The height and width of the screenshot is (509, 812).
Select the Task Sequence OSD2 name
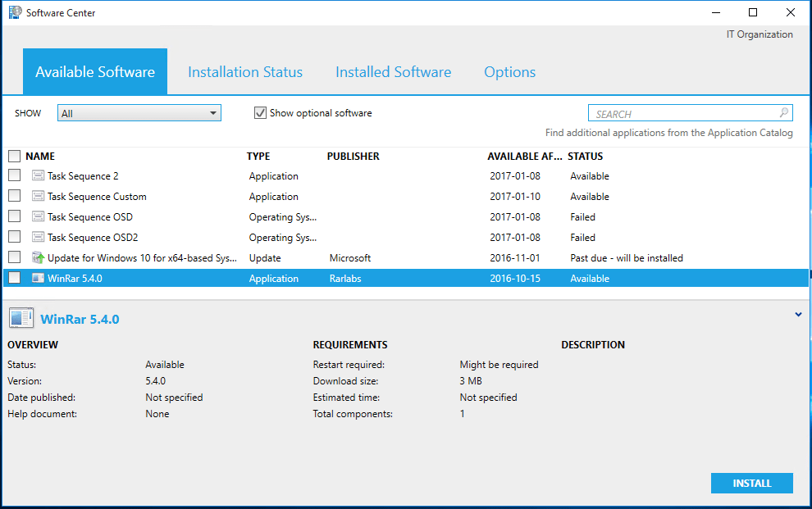click(93, 238)
